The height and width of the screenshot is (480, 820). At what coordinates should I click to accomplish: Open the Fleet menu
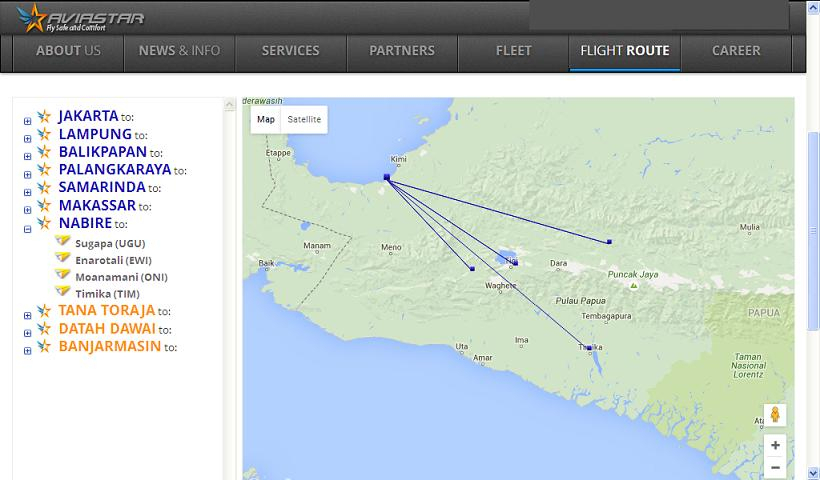[x=514, y=51]
